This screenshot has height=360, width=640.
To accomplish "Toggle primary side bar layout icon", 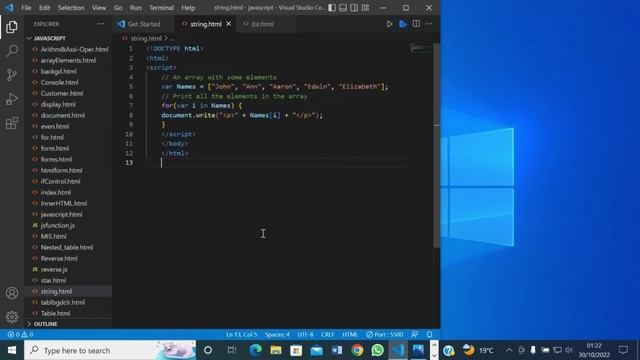I will (x=332, y=8).
